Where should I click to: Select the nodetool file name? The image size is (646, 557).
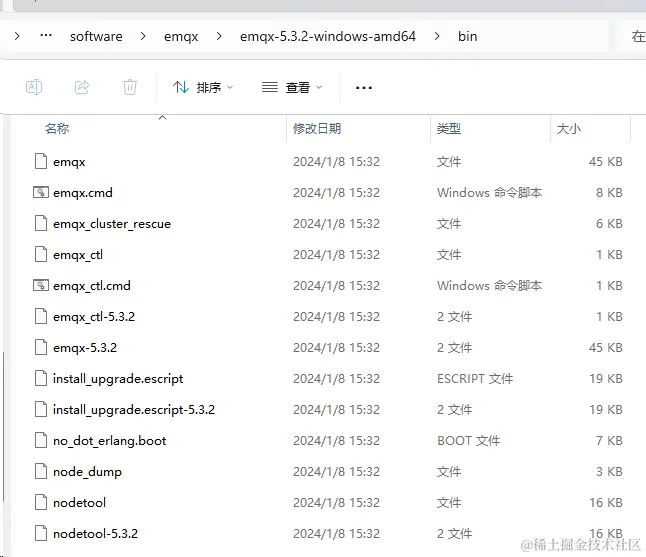click(80, 503)
